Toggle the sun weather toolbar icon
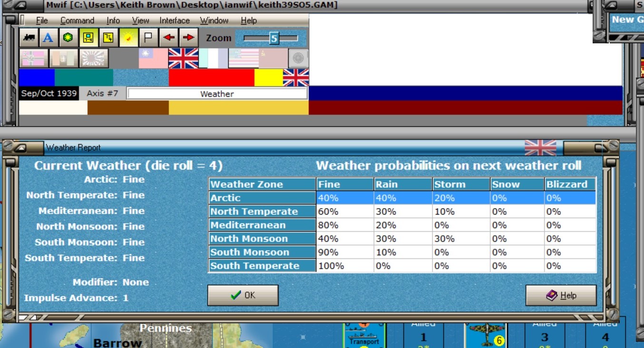The image size is (644, 348). [x=128, y=38]
